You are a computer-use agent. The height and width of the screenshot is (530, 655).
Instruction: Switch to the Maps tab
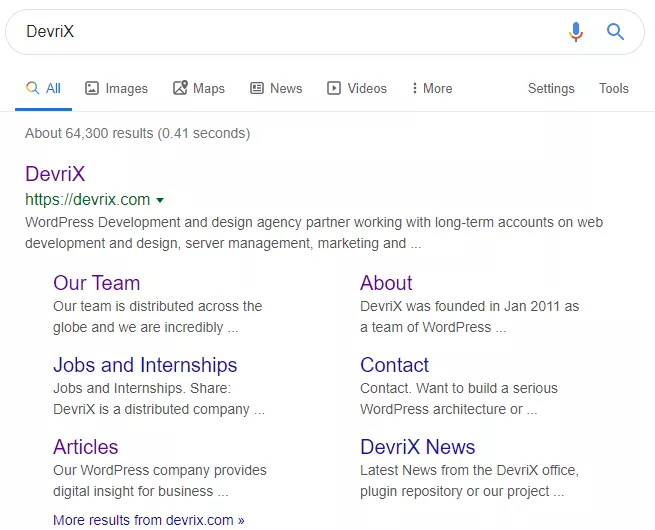pyautogui.click(x=199, y=88)
